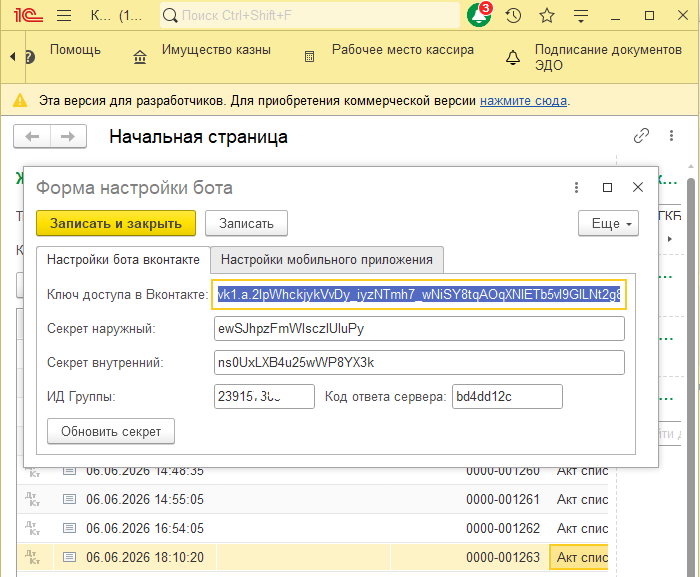Go back with left arrow button
The width and height of the screenshot is (700, 577).
pos(32,136)
